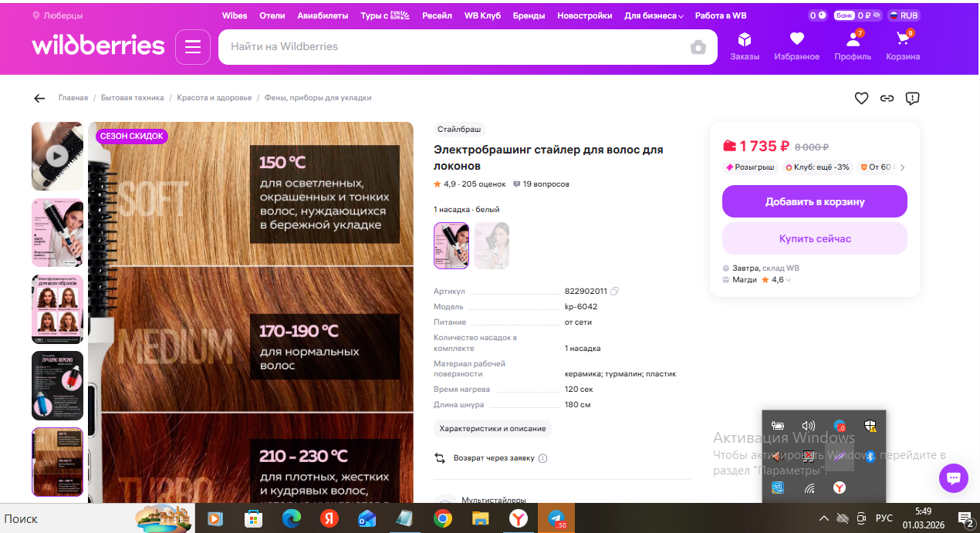
Task: Go back using breadcrumb arrow
Action: click(x=39, y=98)
